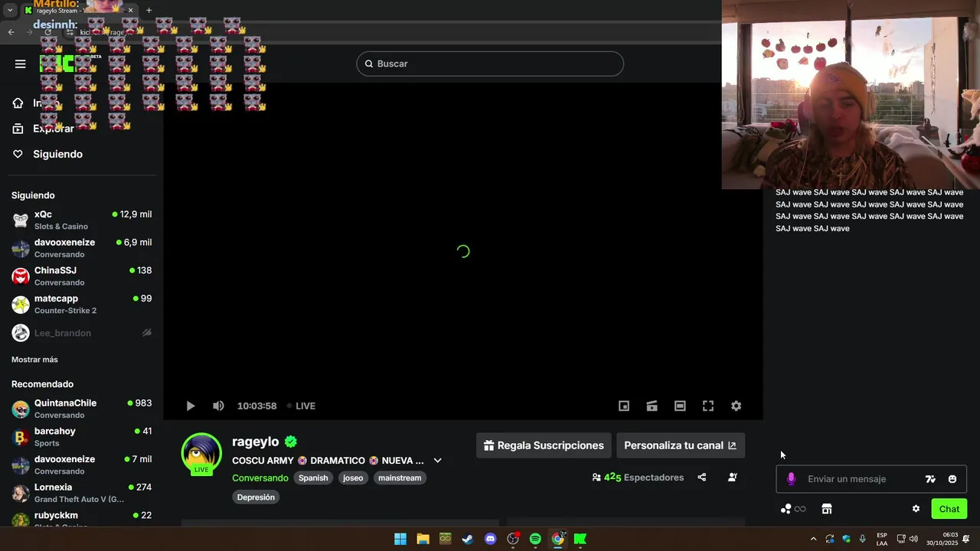
Task: Click the share stream icon
Action: [x=701, y=478]
